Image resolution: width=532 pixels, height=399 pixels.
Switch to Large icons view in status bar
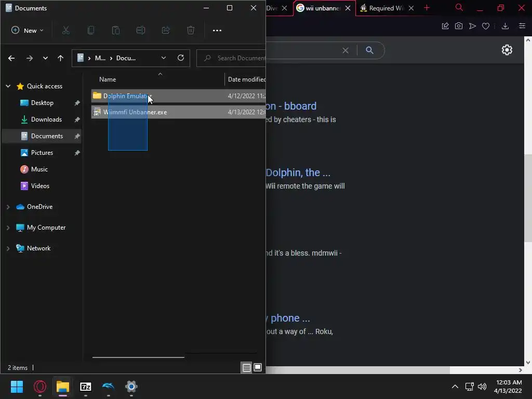258,367
